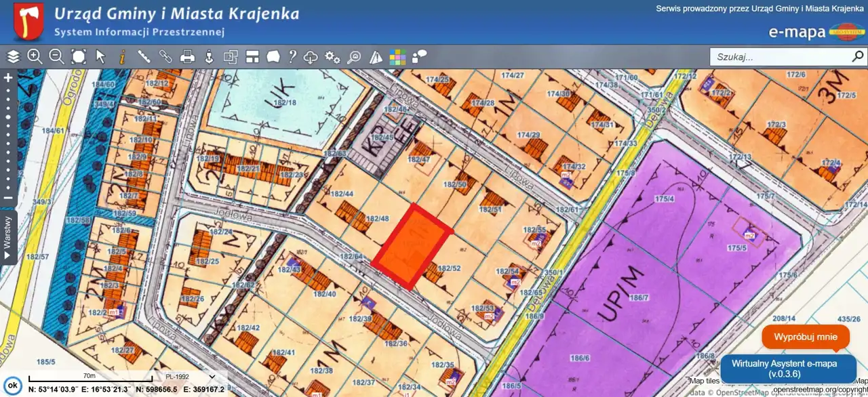Image resolution: width=868 pixels, height=397 pixels.
Task: Click the search magnifier button
Action: coord(858,57)
